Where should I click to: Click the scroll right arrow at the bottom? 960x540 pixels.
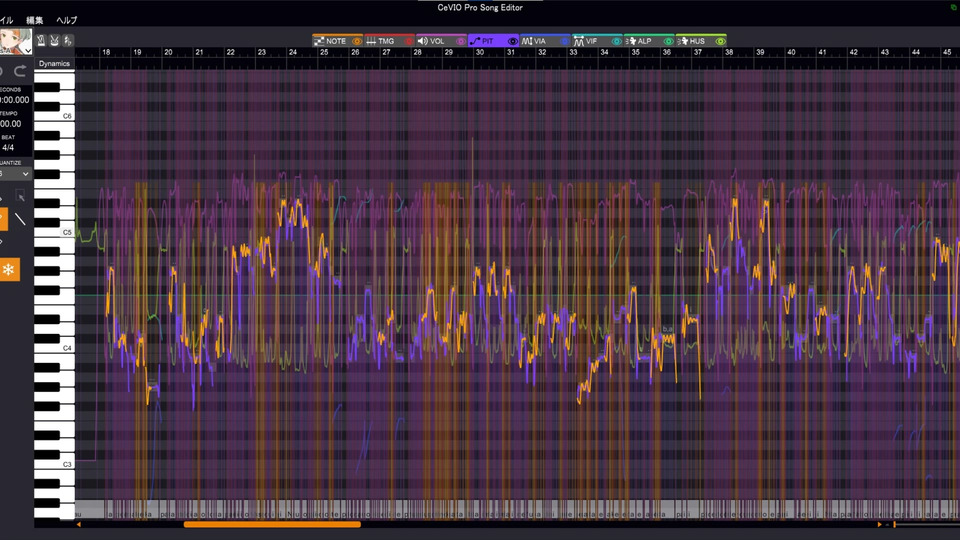tap(880, 524)
